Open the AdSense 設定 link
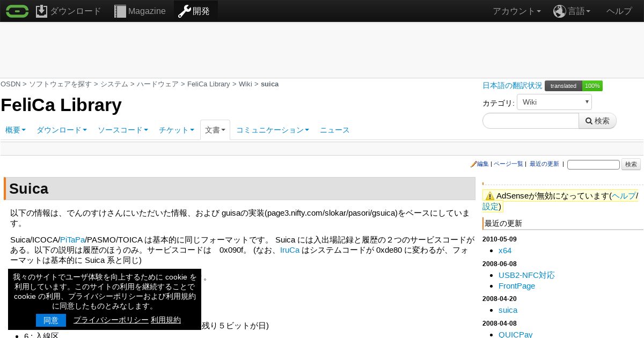This screenshot has height=338, width=644. (491, 207)
